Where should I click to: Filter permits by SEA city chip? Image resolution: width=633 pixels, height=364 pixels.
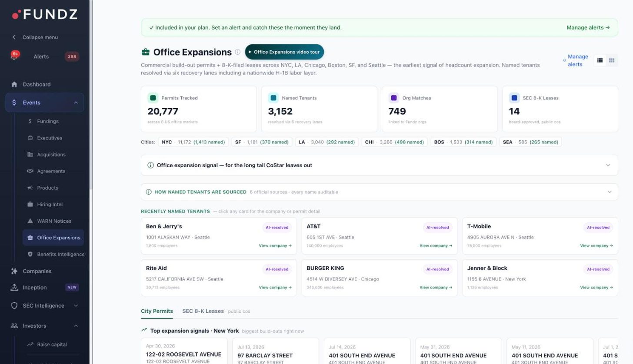[530, 142]
